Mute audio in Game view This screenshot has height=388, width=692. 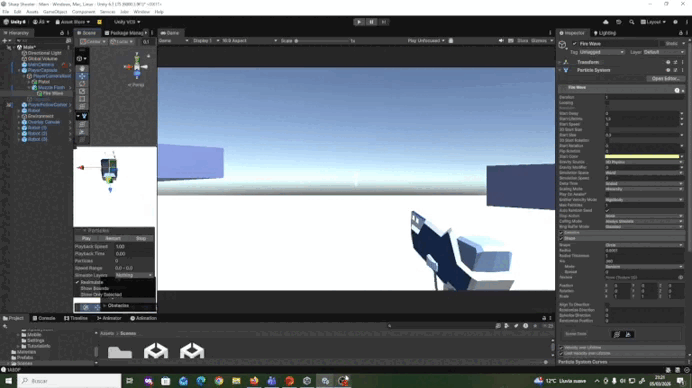pyautogui.click(x=501, y=41)
